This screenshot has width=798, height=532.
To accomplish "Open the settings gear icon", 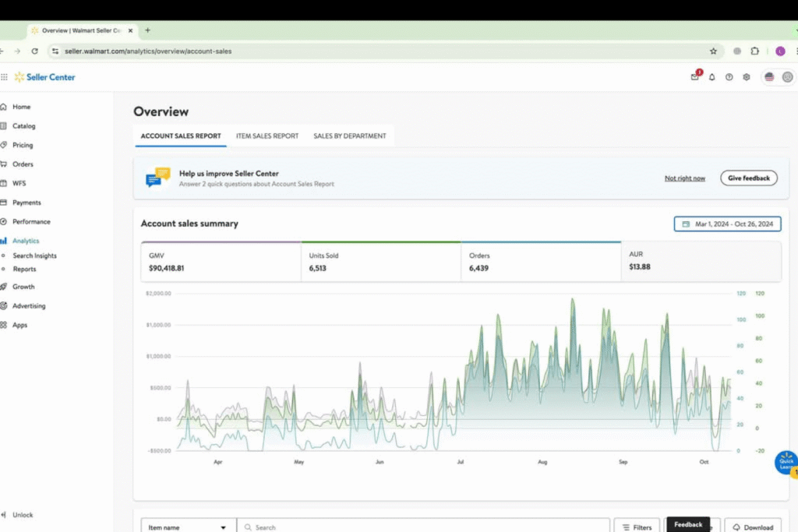I will pos(747,77).
